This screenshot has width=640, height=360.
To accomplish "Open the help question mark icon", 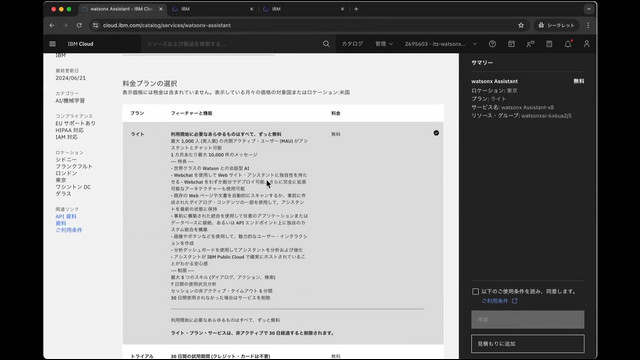I will click(492, 44).
